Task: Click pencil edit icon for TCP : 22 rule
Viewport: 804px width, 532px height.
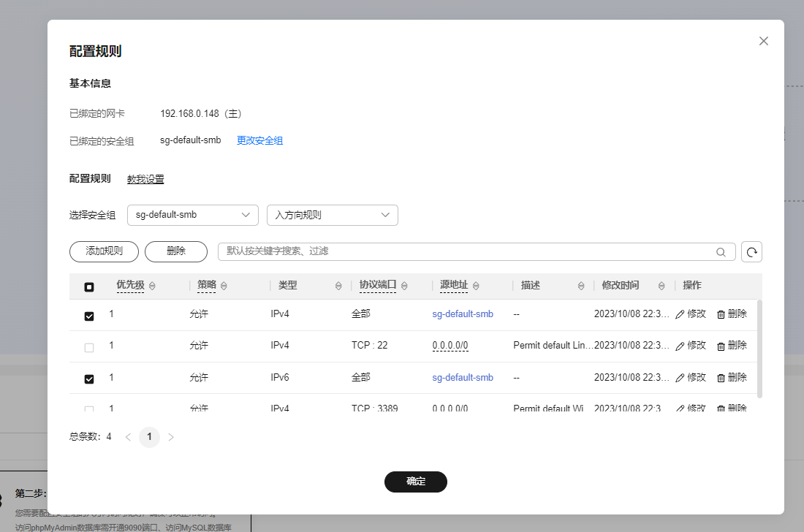Action: [x=680, y=346]
